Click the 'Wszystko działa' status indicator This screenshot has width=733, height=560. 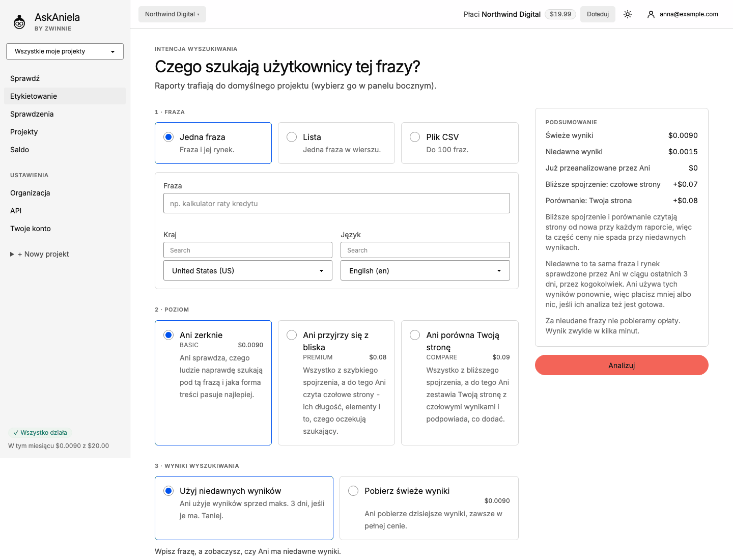[x=40, y=433]
